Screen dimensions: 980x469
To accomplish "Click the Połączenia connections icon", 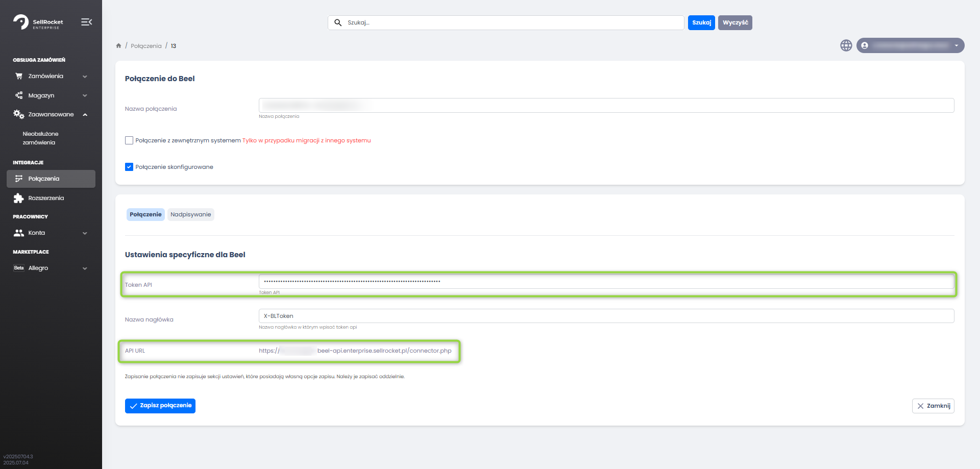I will click(19, 179).
